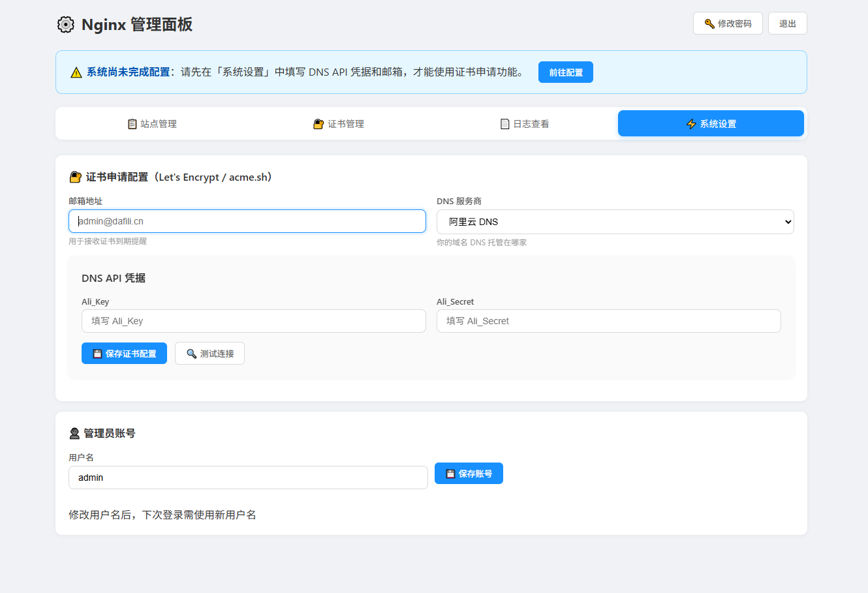The height and width of the screenshot is (593, 868).
Task: Click the document icon for 日志查看
Action: [504, 124]
